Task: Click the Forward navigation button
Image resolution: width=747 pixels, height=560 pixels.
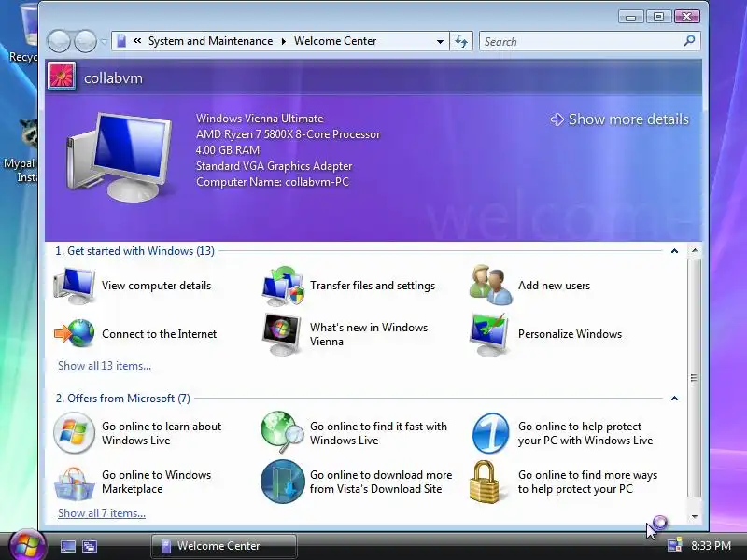Action: click(86, 41)
